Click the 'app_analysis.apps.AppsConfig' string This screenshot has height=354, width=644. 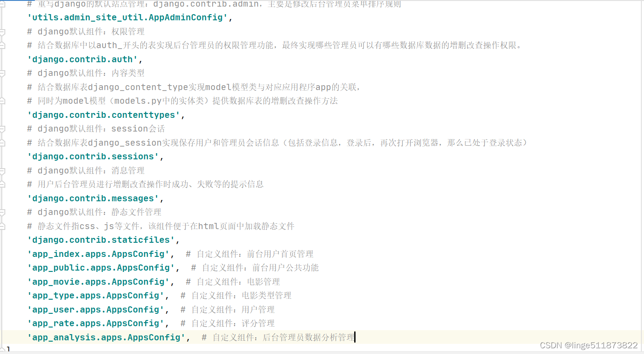(x=106, y=337)
